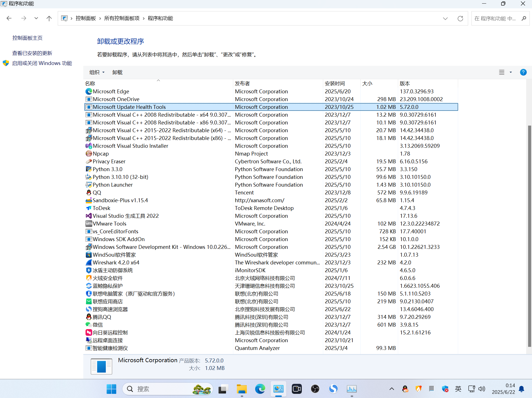Open view options dropdown arrow
The image size is (532, 398).
(x=511, y=72)
